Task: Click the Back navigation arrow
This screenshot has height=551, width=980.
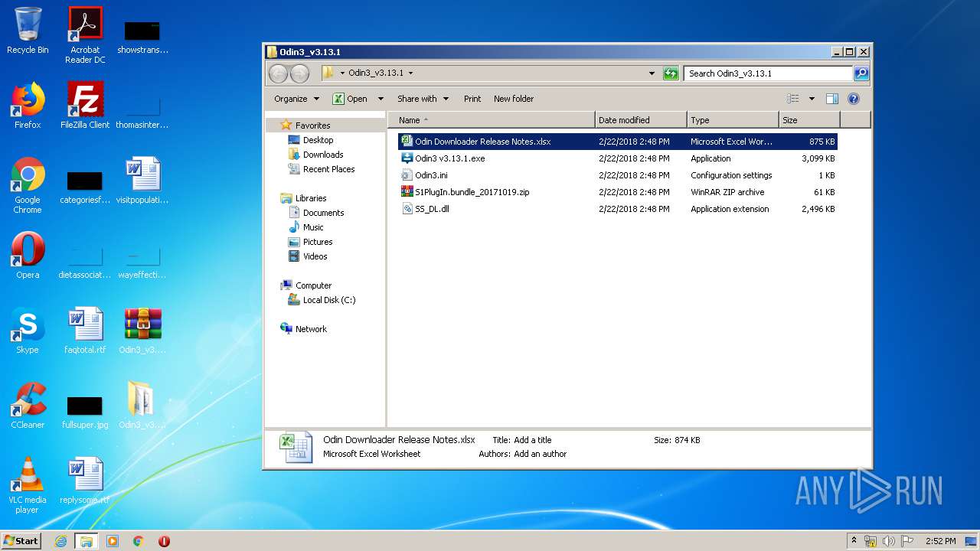Action: [278, 73]
